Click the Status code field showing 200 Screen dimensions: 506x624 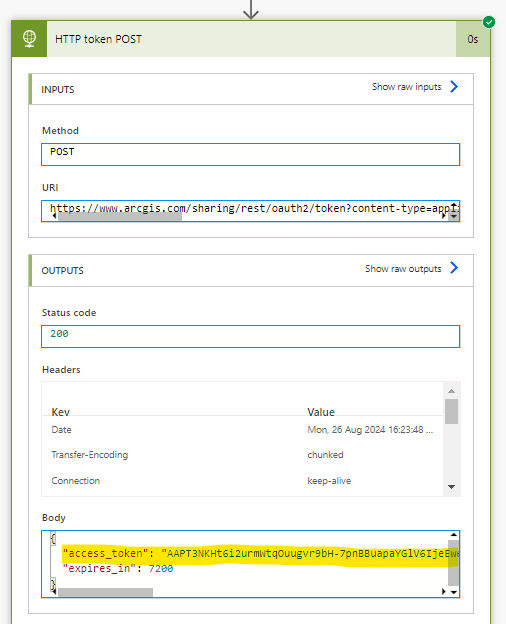pyautogui.click(x=250, y=336)
